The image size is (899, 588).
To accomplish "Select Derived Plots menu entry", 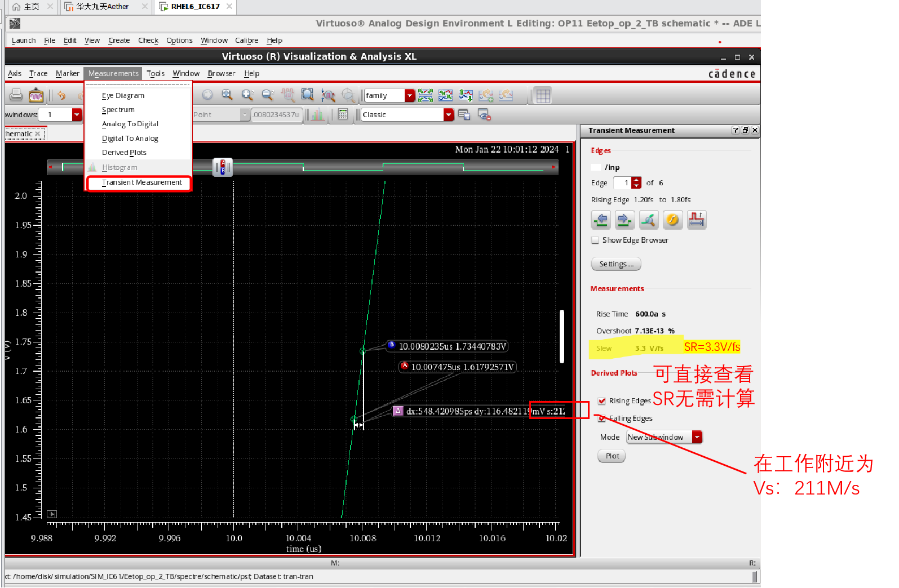I will click(124, 153).
